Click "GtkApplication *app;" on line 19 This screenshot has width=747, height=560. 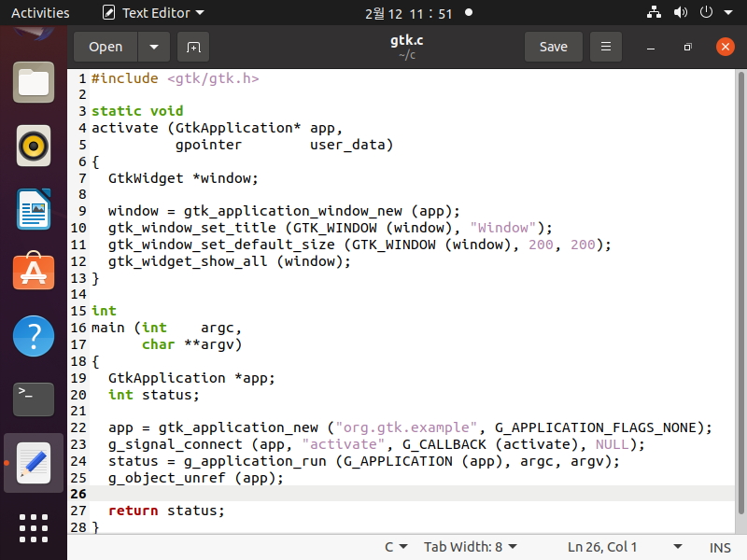click(x=191, y=378)
